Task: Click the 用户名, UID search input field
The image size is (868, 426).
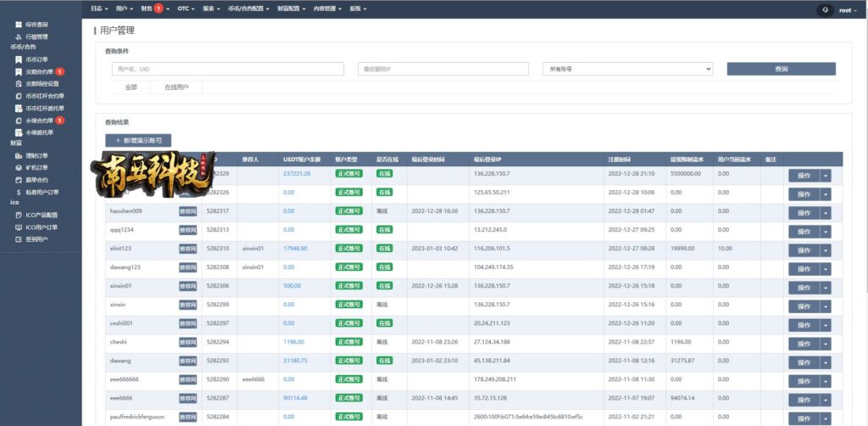Action: [x=227, y=70]
